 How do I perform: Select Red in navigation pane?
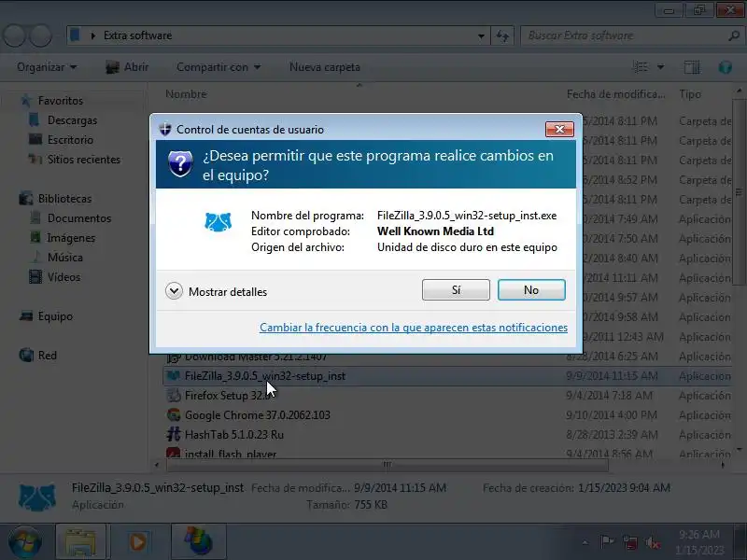click(48, 356)
